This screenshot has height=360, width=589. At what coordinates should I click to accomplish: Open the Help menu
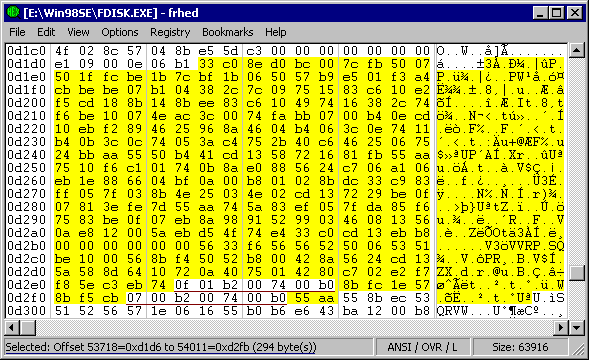point(276,32)
